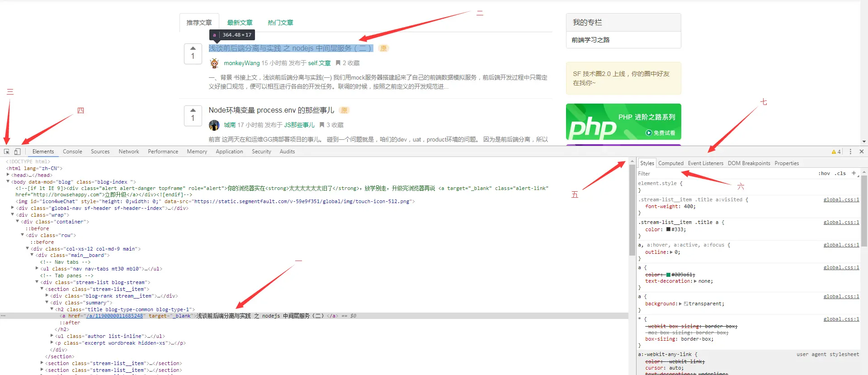Click the bookmark icon beside 3 收藏
This screenshot has height=375, width=868.
pyautogui.click(x=322, y=125)
